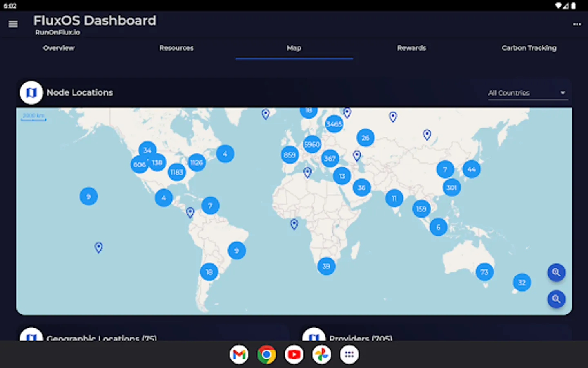Image resolution: width=588 pixels, height=368 pixels.
Task: Select the pin in the Gulf of Guinea
Action: (294, 224)
